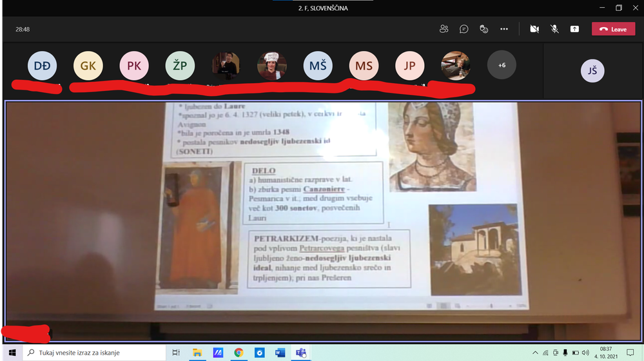The image size is (644, 361).
Task: Switch to Microsoft Teams taskbar icon
Action: pyautogui.click(x=301, y=353)
